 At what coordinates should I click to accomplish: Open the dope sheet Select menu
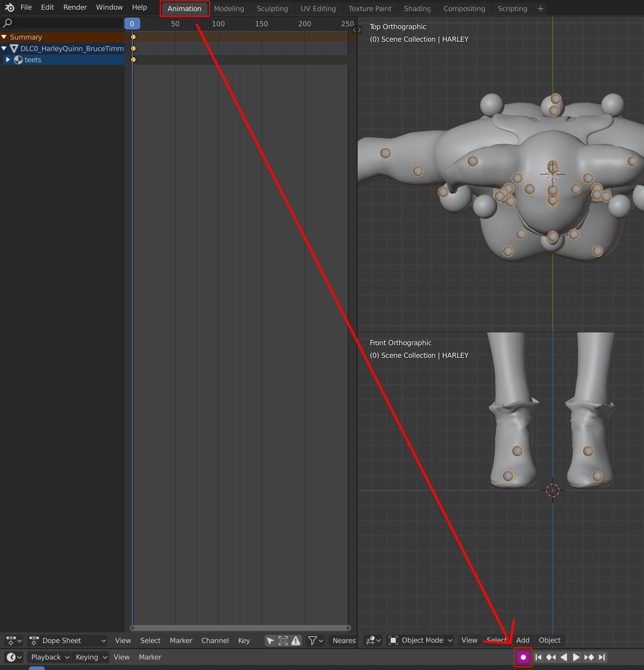(150, 641)
